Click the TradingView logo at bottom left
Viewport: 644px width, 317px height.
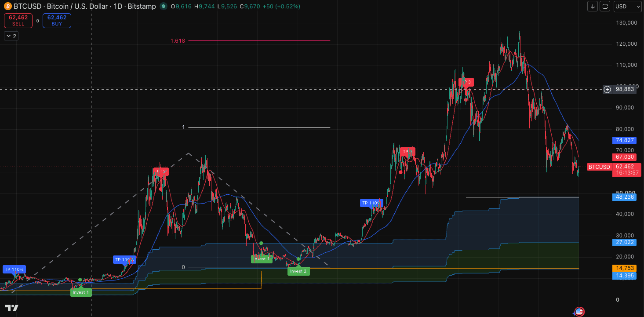click(x=12, y=308)
